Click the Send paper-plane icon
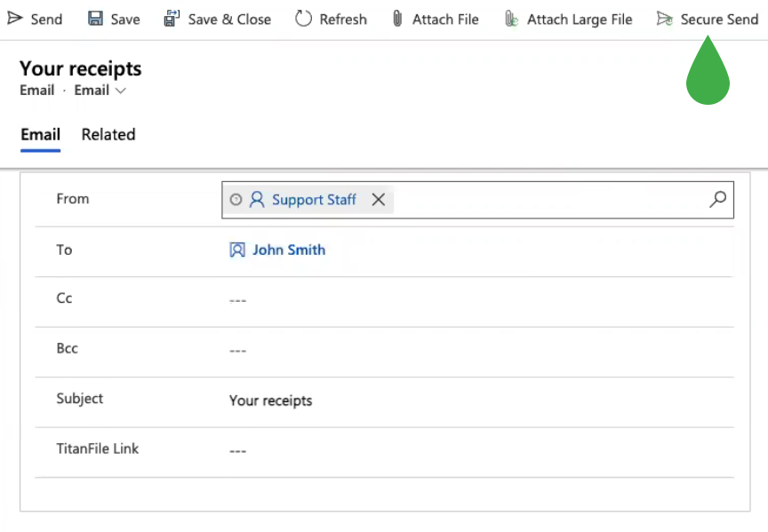 click(15, 19)
